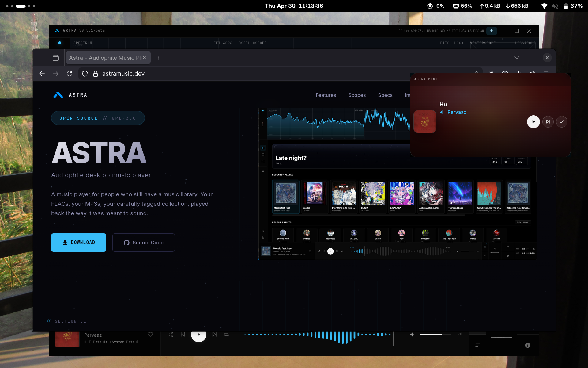The width and height of the screenshot is (588, 368).
Task: Open the Mosaic feat. Reol album card
Action: 286,197
